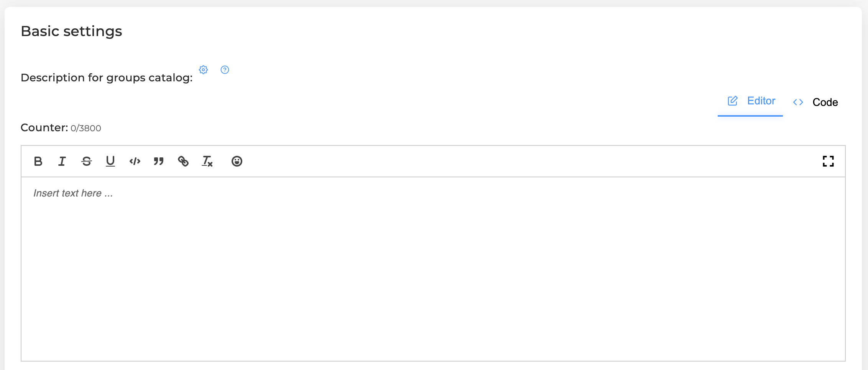Viewport: 868px width, 370px height.
Task: Click the angle brackets icon beside Code
Action: click(798, 102)
